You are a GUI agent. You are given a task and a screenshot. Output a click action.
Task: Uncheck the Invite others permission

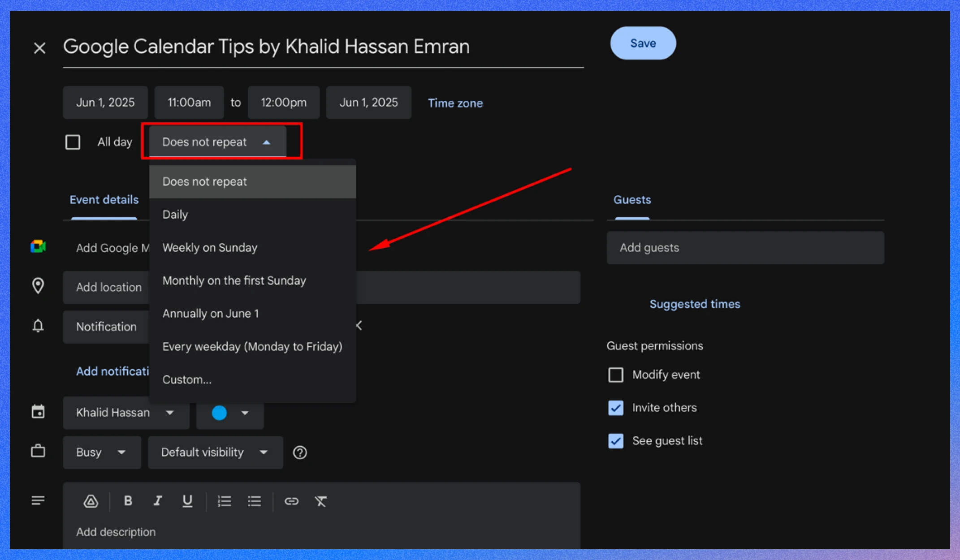click(x=615, y=408)
